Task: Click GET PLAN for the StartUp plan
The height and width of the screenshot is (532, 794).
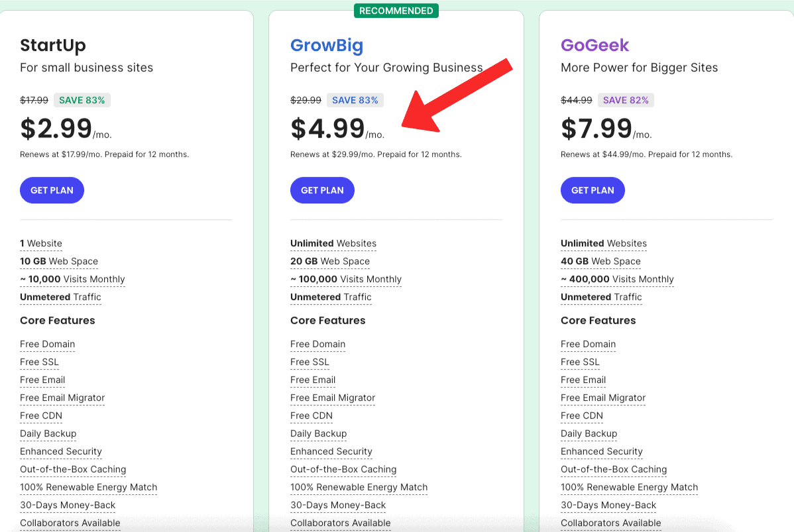Action: click(x=52, y=190)
